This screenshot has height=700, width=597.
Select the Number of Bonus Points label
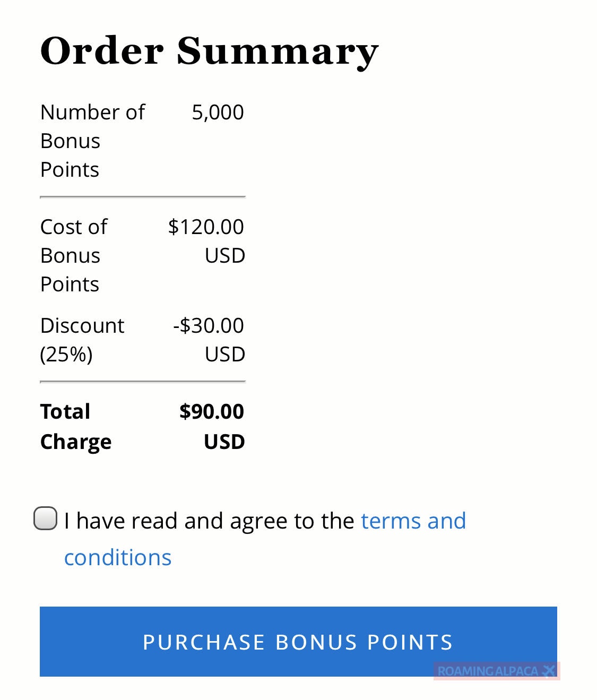[92, 141]
